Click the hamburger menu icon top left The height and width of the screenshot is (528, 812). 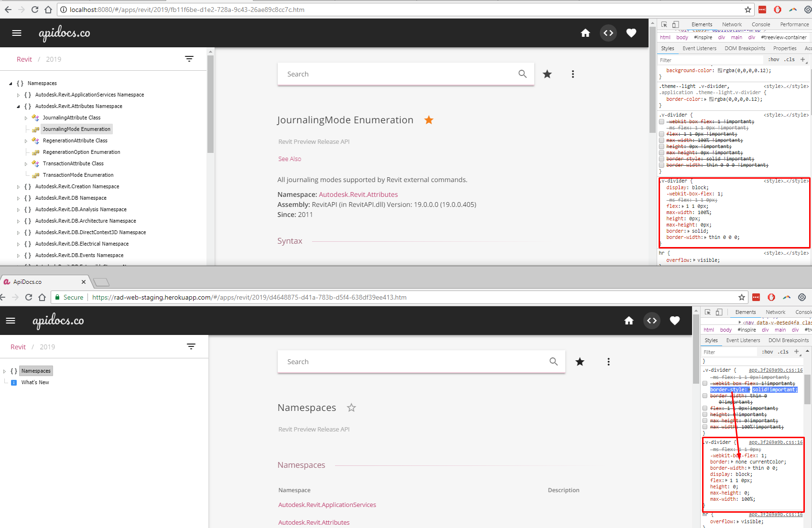(17, 33)
